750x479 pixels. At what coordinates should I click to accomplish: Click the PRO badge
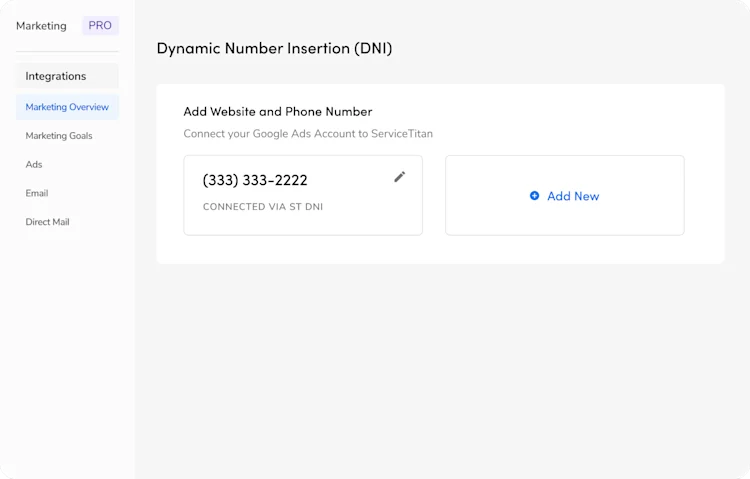pos(100,25)
